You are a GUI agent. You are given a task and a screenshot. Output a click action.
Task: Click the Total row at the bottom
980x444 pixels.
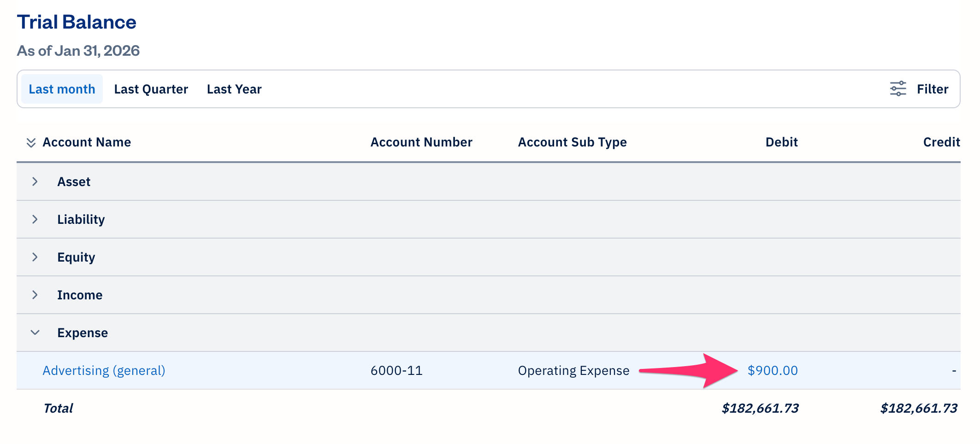[x=58, y=408]
